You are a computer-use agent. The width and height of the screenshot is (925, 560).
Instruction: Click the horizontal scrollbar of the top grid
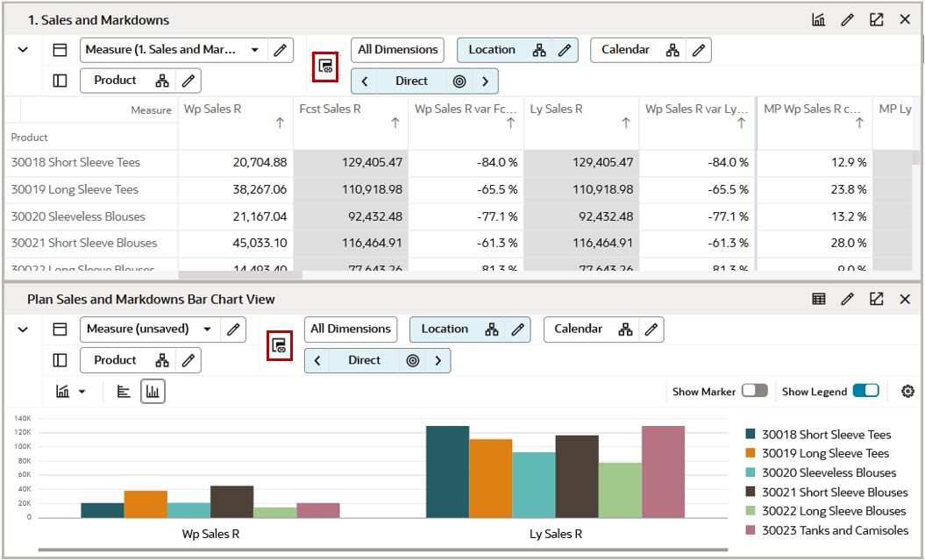click(x=240, y=274)
